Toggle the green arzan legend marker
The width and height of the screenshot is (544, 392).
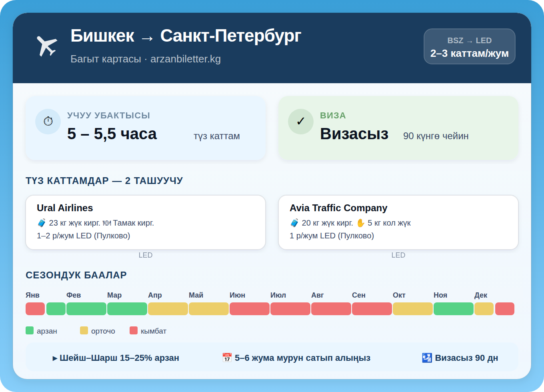(x=30, y=330)
